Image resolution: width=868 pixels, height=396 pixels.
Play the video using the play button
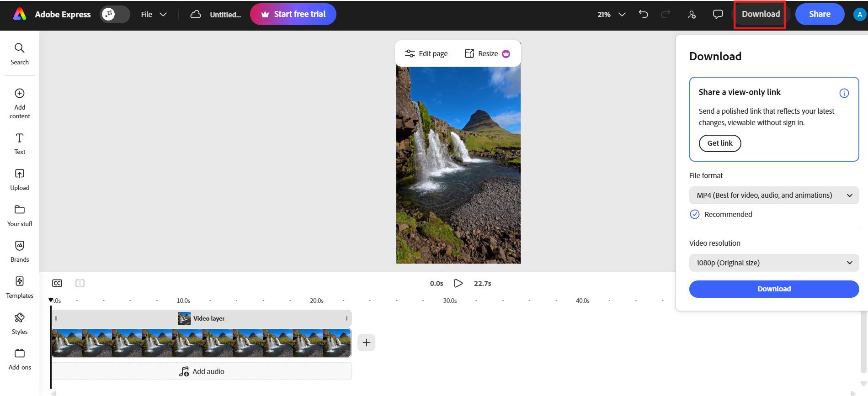458,283
